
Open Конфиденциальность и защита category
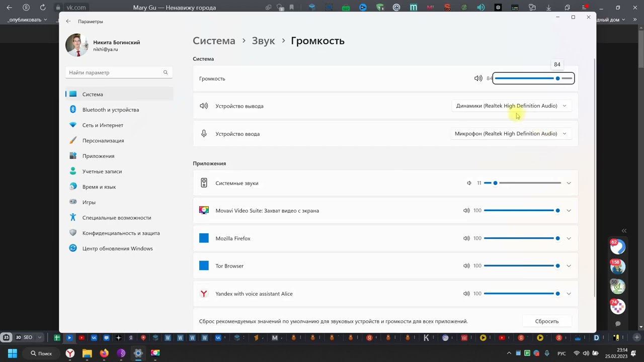119,233
